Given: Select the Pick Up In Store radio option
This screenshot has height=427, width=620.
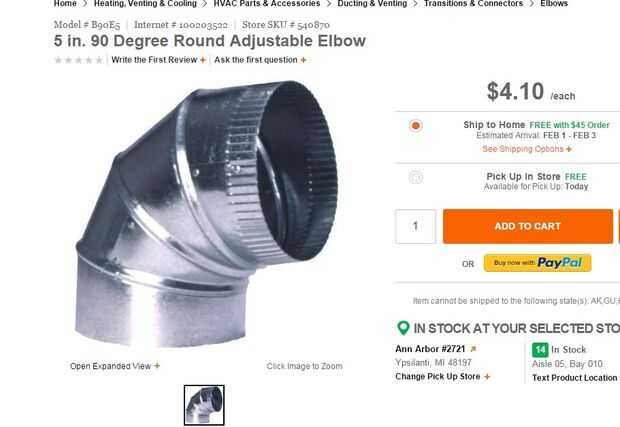Looking at the screenshot, I should [416, 177].
